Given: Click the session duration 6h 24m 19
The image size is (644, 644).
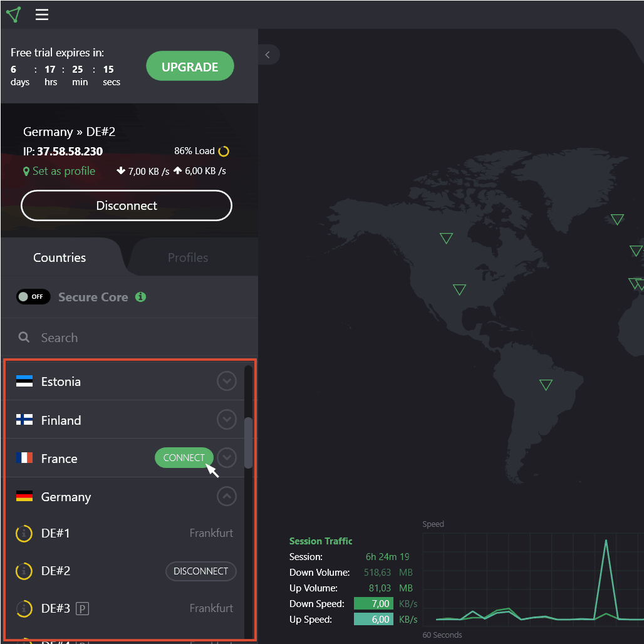Looking at the screenshot, I should click(387, 556).
